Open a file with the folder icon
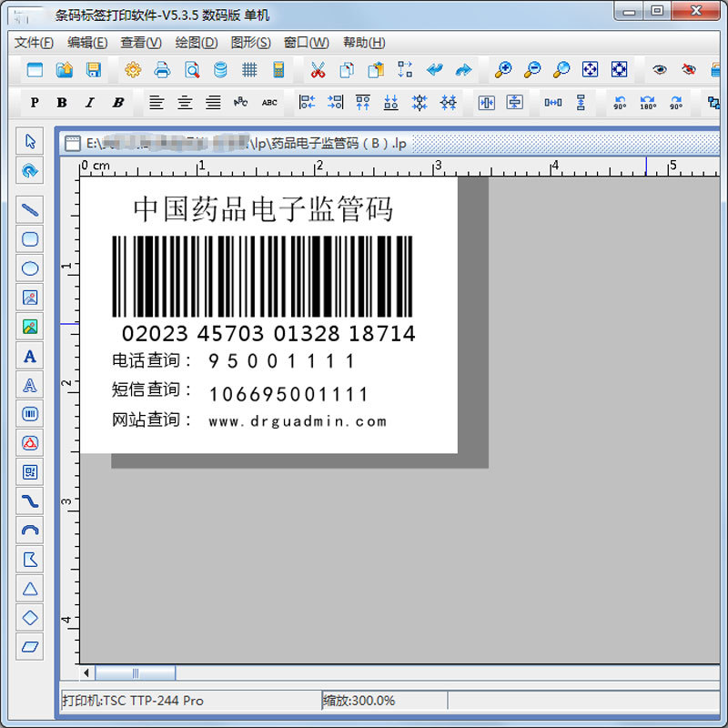 [64, 70]
